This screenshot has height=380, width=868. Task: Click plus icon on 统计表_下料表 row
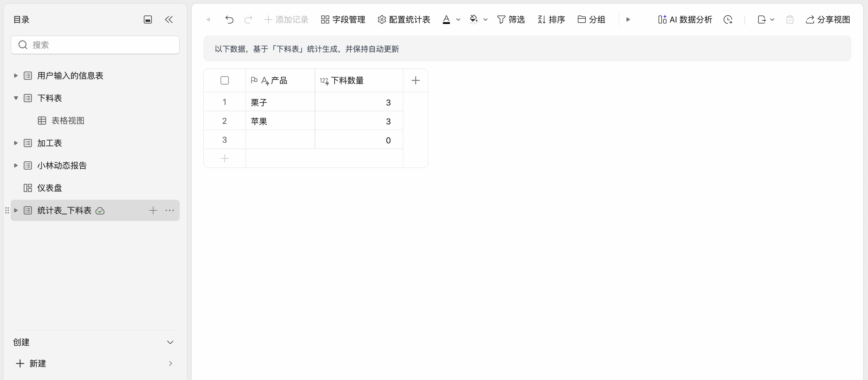(x=153, y=210)
